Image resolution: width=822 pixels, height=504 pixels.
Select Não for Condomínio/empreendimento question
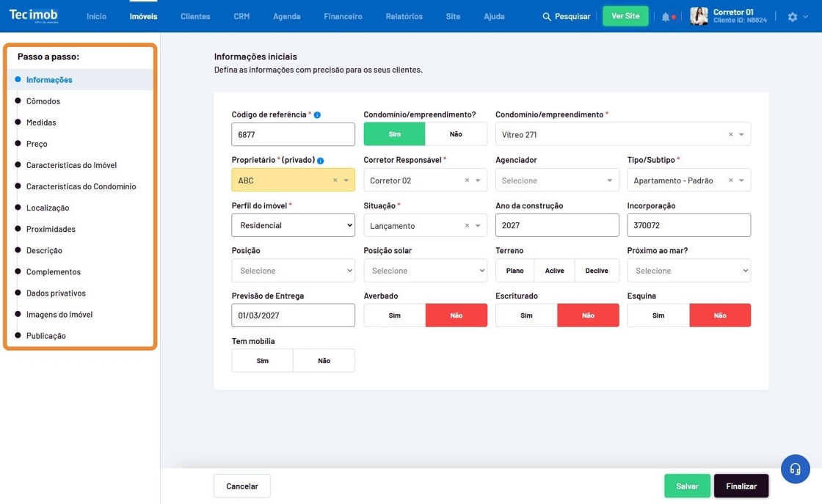(x=456, y=134)
